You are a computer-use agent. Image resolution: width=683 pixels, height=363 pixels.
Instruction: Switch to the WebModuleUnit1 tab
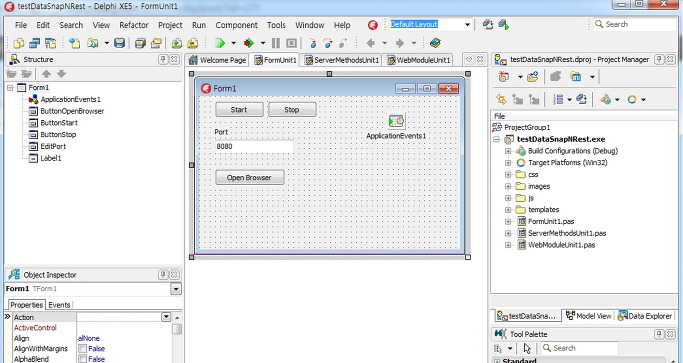(418, 60)
